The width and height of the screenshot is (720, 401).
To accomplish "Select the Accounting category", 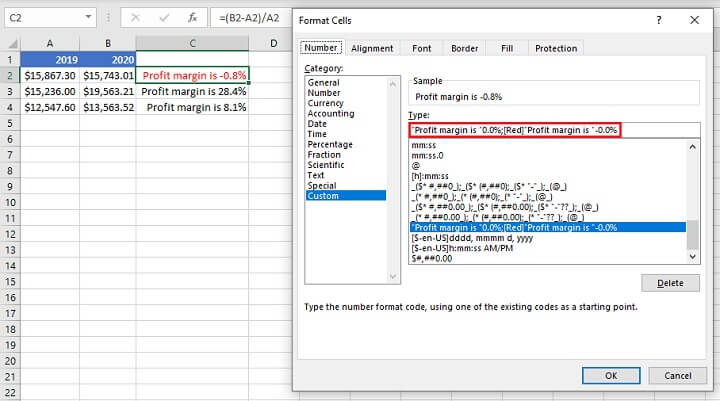I will (330, 114).
